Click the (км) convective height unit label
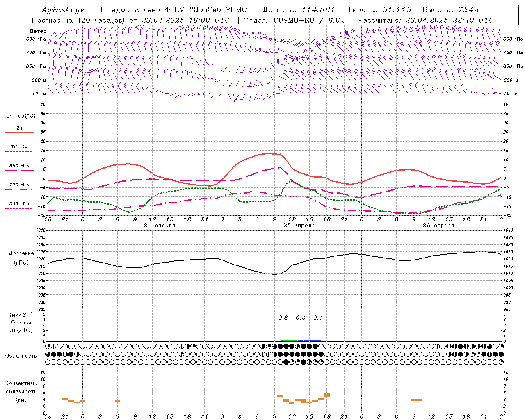The image size is (525, 420). 21,399
